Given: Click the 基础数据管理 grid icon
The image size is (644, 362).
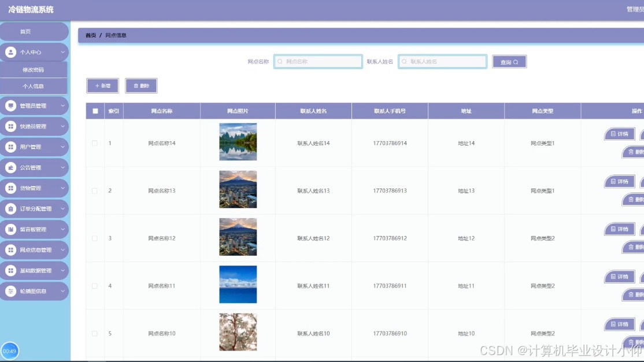Looking at the screenshot, I should pos(10,271).
